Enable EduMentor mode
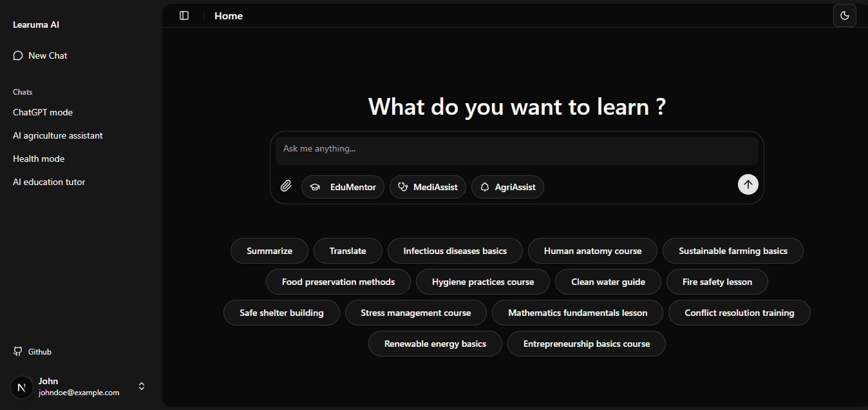The width and height of the screenshot is (868, 410). (343, 187)
